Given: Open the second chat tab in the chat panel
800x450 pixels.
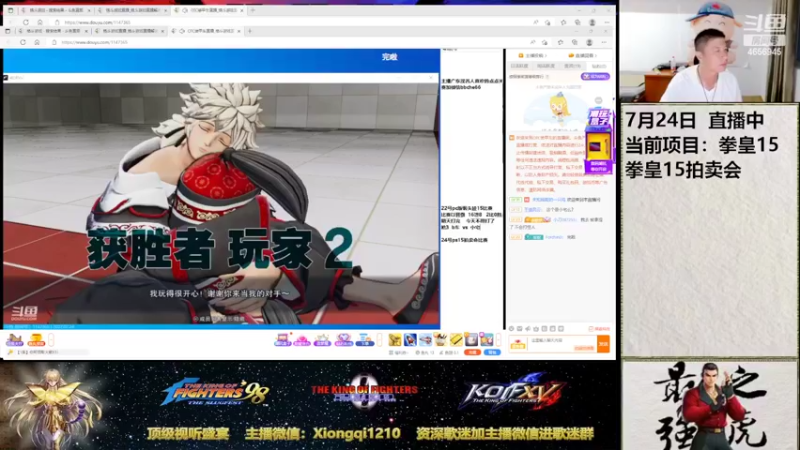Looking at the screenshot, I should click(546, 66).
